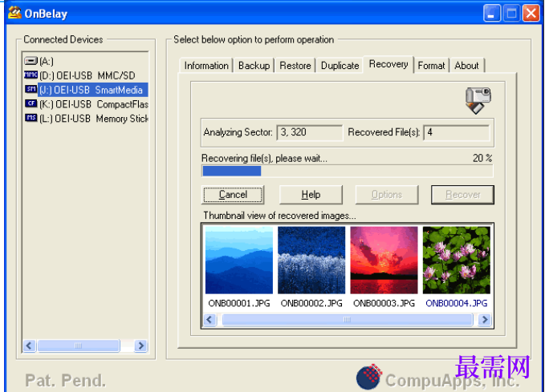Click the greyed-out Options button
The width and height of the screenshot is (545, 392).
click(387, 195)
